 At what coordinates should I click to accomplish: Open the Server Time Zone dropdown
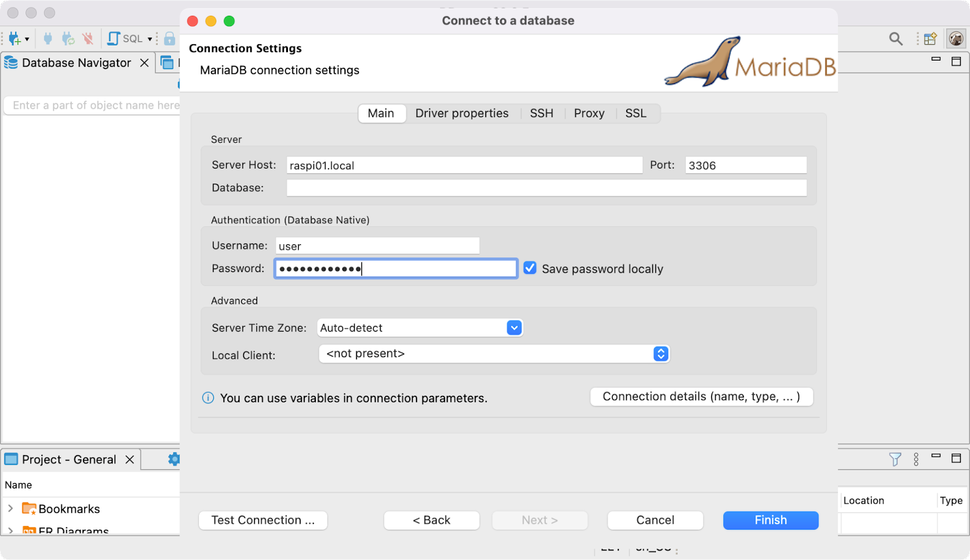pyautogui.click(x=514, y=328)
